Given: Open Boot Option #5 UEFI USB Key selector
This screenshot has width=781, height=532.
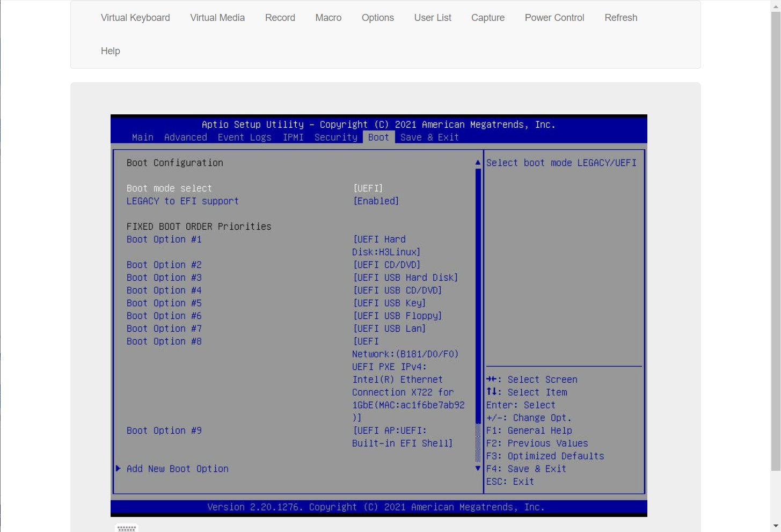Looking at the screenshot, I should [x=389, y=303].
